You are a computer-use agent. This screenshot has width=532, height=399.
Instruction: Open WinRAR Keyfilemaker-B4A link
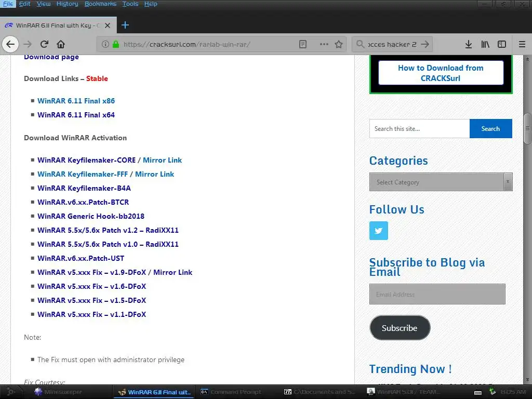coord(84,188)
